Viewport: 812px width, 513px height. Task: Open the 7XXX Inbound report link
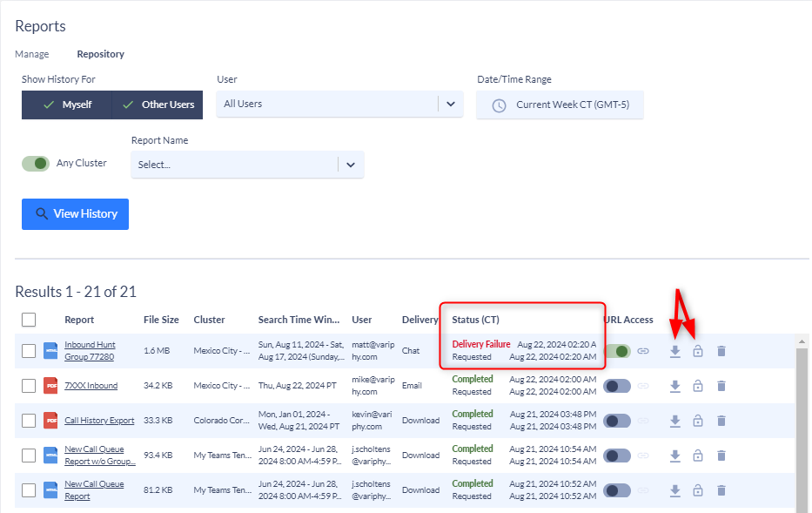pyautogui.click(x=91, y=386)
